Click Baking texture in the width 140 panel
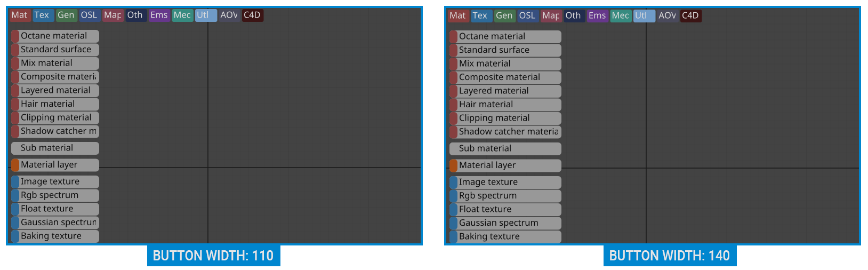 point(505,237)
